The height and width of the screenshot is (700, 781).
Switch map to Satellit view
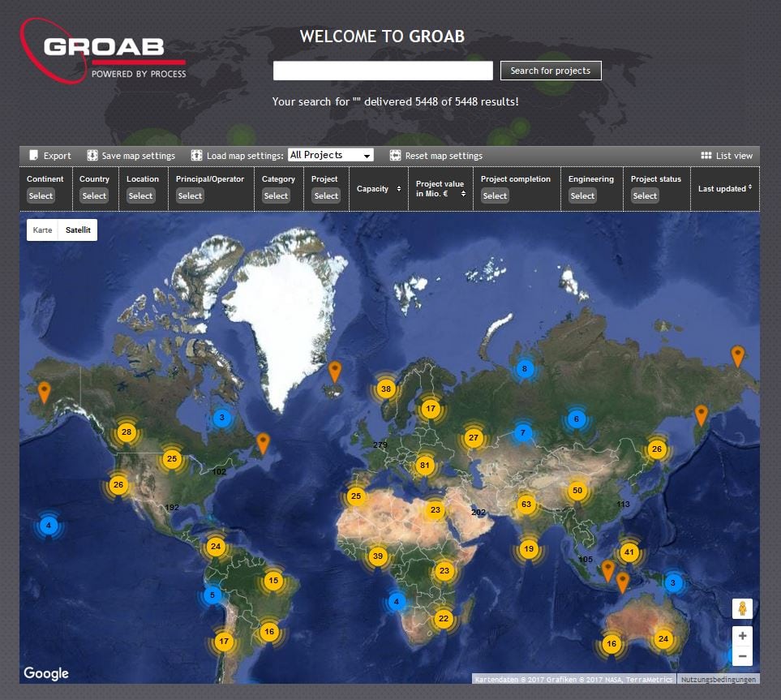click(79, 230)
